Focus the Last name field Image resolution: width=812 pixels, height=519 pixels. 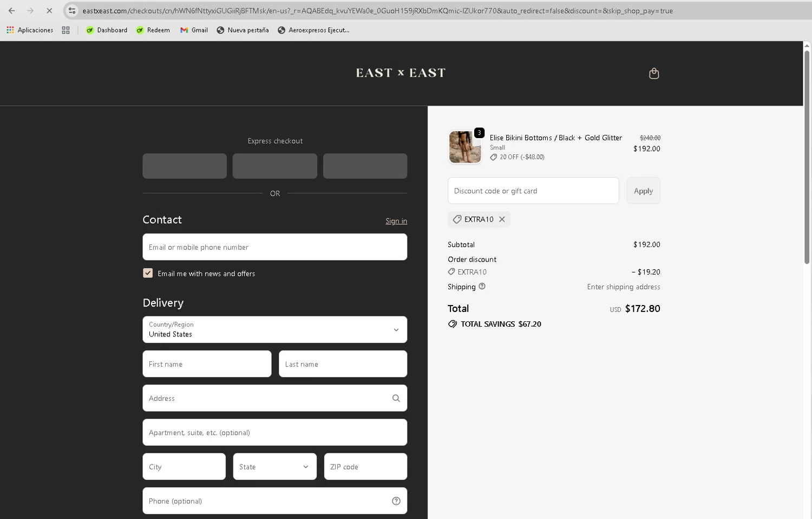click(x=343, y=364)
